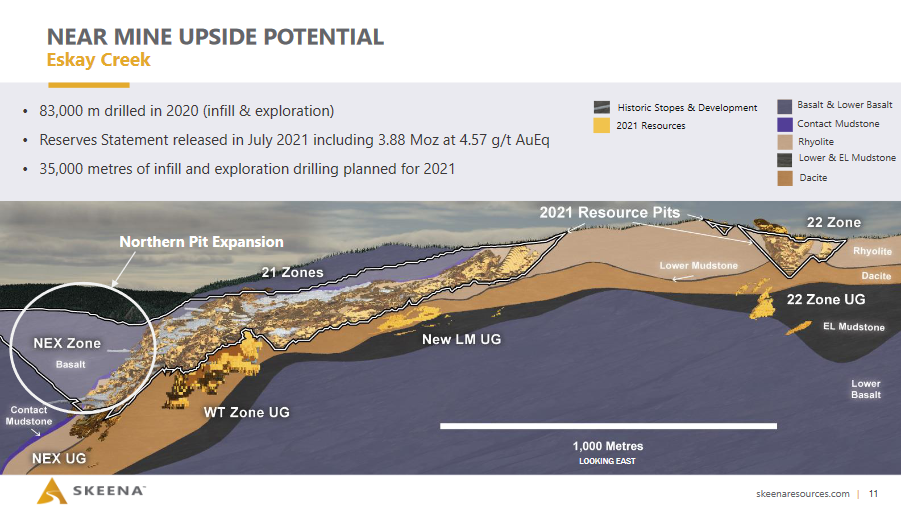Open the skeenaresources.com link
This screenshot has height=506, width=901.
(803, 493)
